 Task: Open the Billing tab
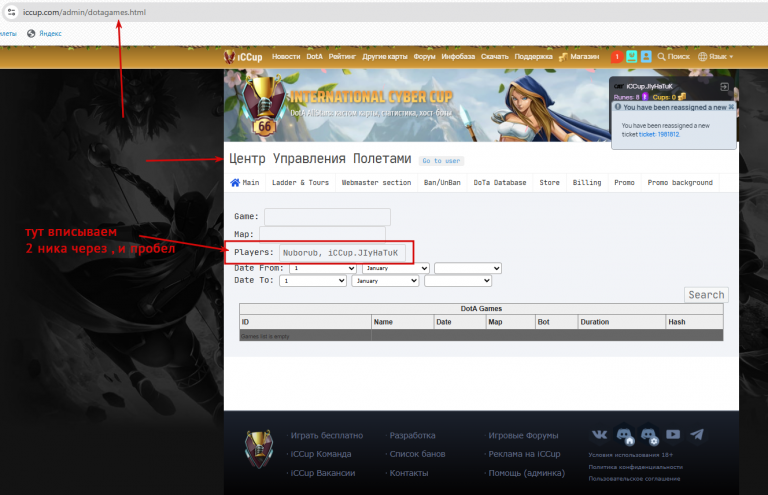tap(587, 183)
